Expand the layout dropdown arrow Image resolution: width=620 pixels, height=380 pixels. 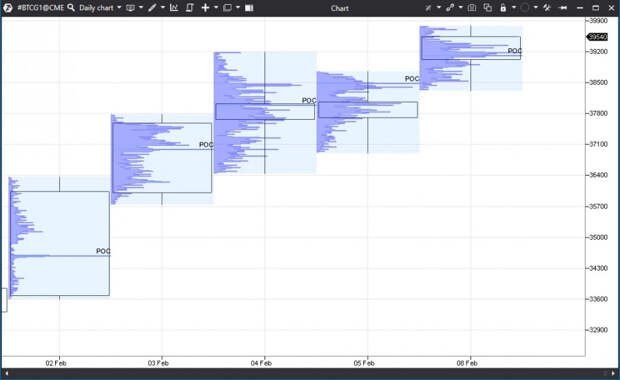point(238,8)
